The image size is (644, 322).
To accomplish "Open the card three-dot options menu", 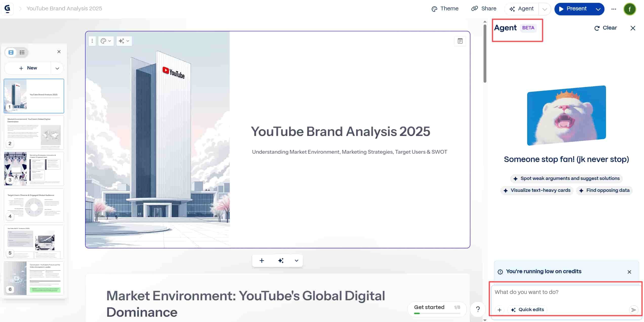I will pos(92,41).
